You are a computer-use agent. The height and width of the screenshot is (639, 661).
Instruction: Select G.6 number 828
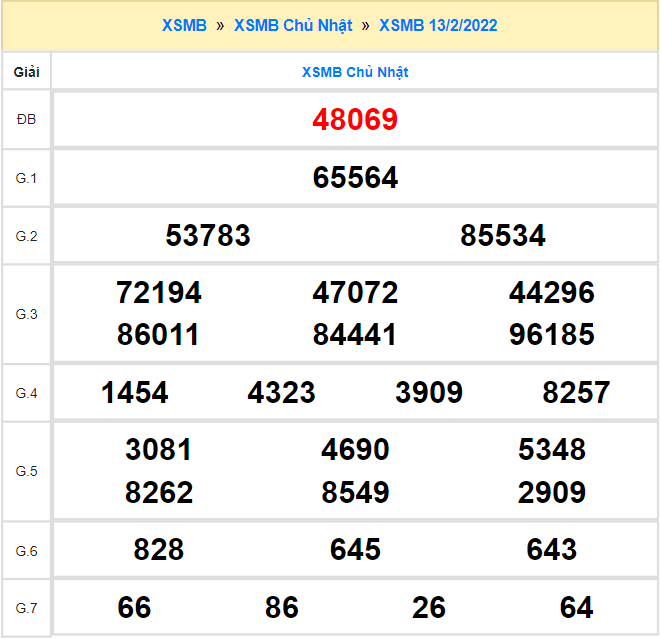point(159,549)
